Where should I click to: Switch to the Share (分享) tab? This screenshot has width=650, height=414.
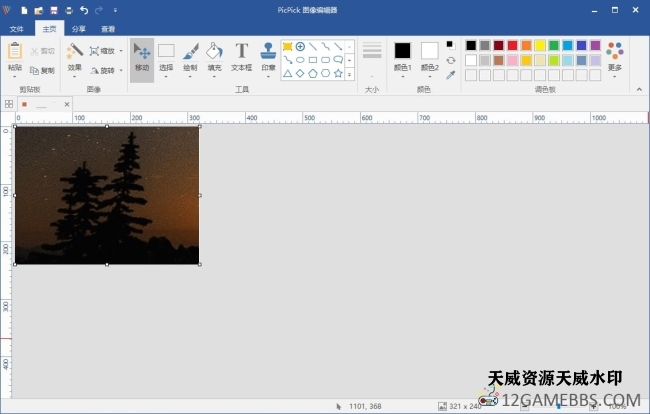click(x=79, y=29)
